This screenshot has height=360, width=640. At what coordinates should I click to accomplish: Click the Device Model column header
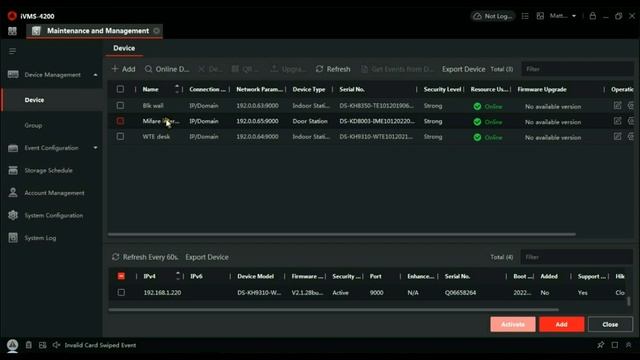(256, 276)
